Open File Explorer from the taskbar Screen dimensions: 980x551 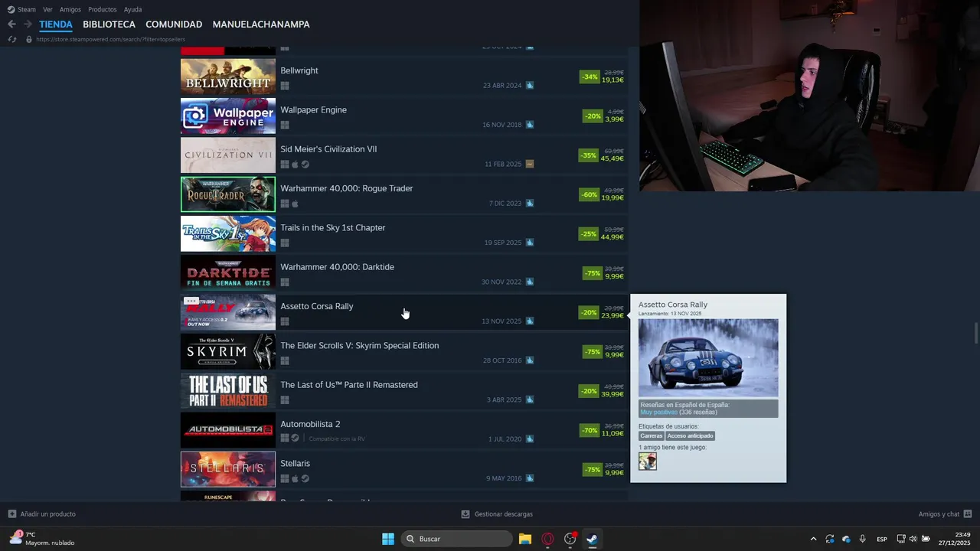525,539
